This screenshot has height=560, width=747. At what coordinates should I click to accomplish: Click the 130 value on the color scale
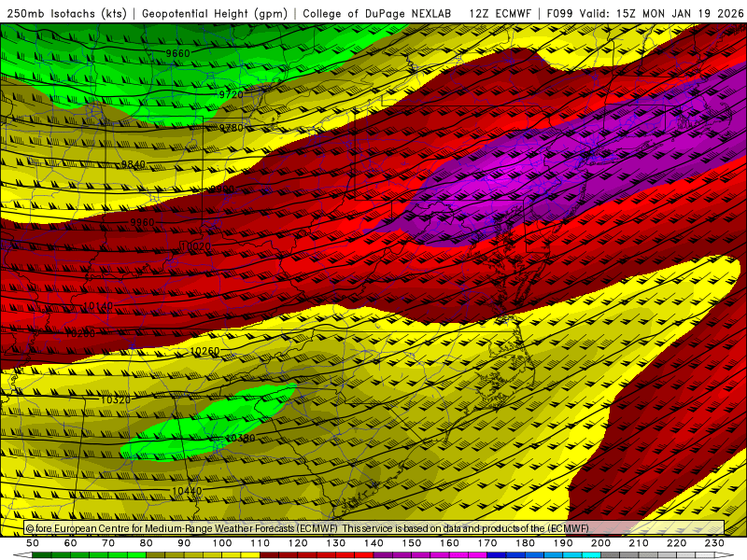pyautogui.click(x=336, y=543)
